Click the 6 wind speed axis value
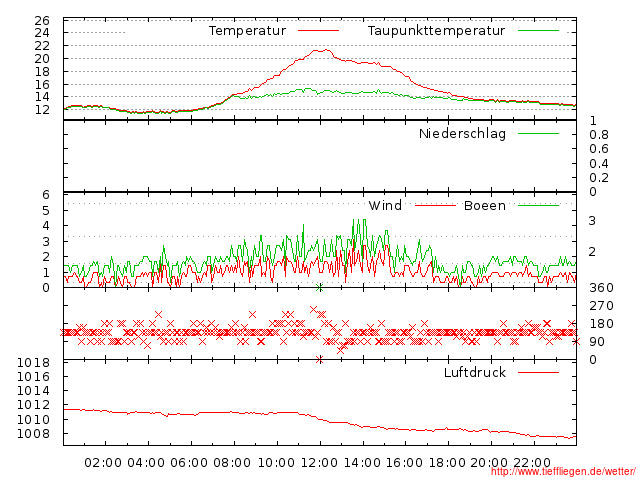 [46, 195]
